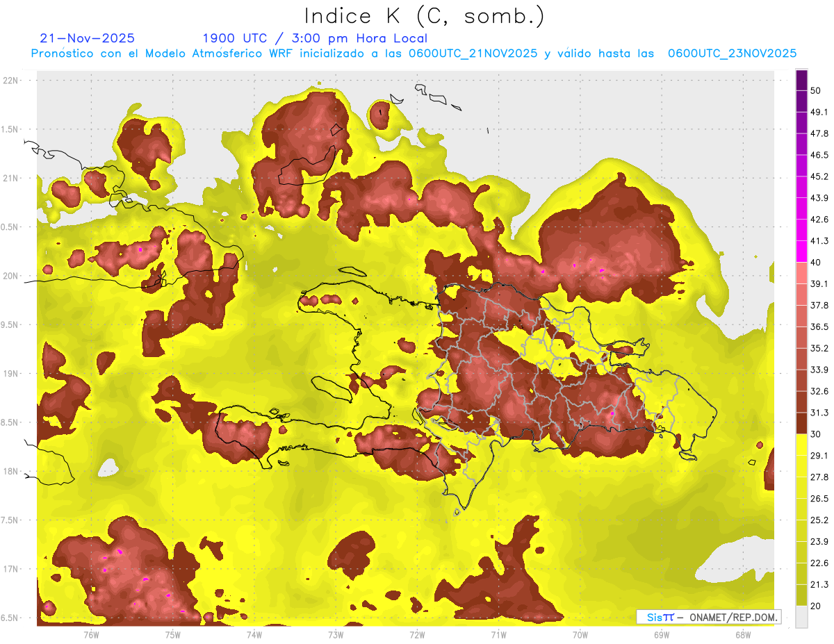Pick the olive swatch between 20 and 21.3
The width and height of the screenshot is (834, 644).
(x=801, y=595)
